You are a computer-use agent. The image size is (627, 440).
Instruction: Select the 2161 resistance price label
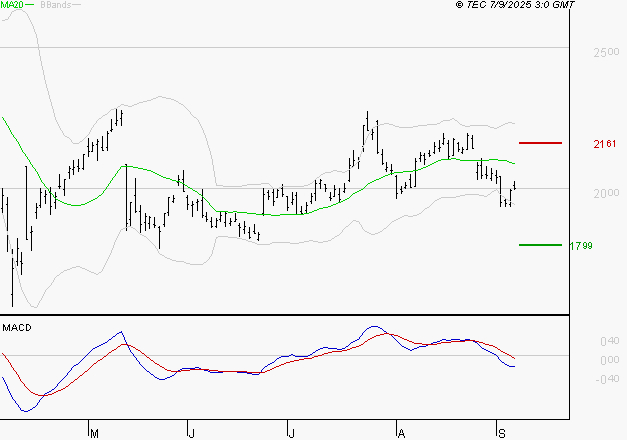(x=604, y=144)
